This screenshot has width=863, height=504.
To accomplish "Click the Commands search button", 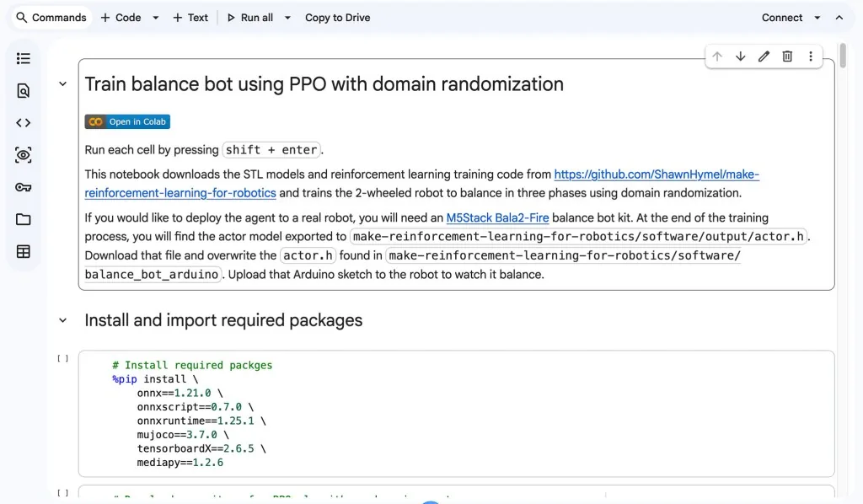I will pos(51,18).
